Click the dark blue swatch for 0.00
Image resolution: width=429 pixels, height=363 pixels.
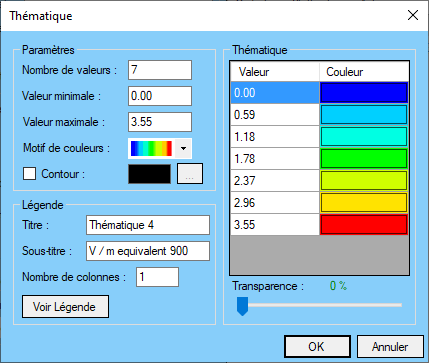[364, 93]
